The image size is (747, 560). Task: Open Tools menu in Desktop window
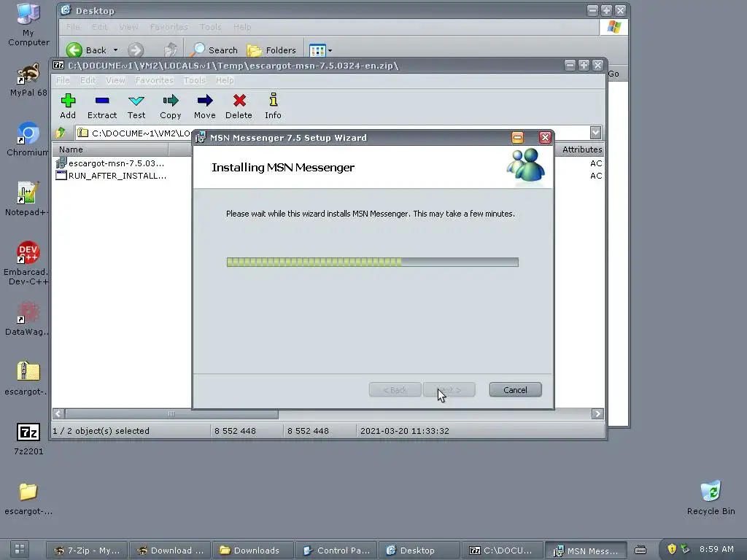(210, 27)
